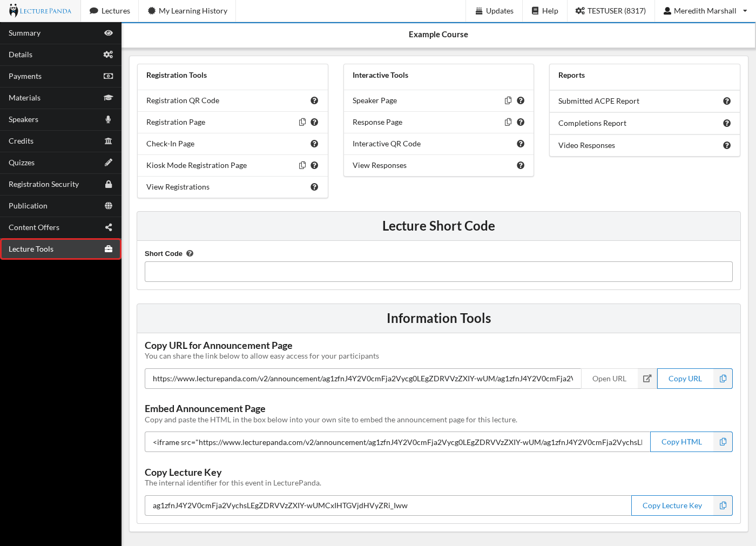This screenshot has height=546, width=756.
Task: Open View Registrations
Action: click(x=178, y=187)
